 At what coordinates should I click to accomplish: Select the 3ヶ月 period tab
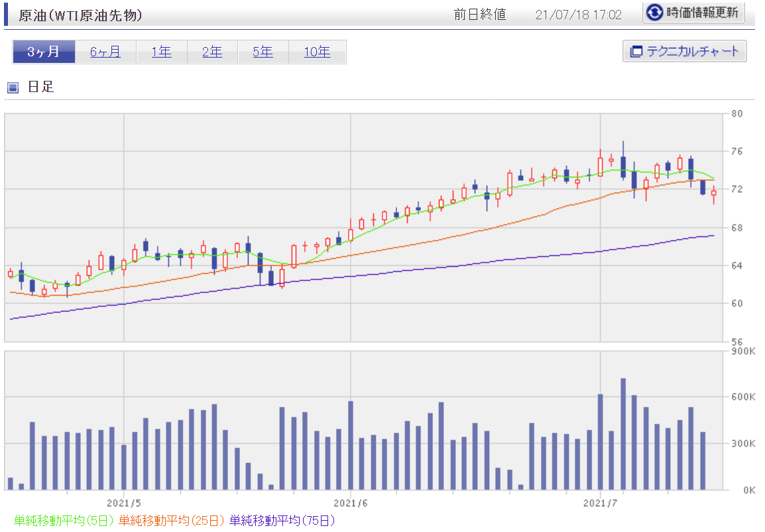coord(44,52)
